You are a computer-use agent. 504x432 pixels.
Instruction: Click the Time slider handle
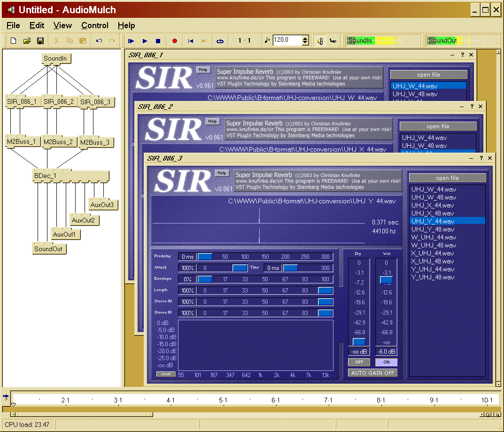[x=290, y=268]
